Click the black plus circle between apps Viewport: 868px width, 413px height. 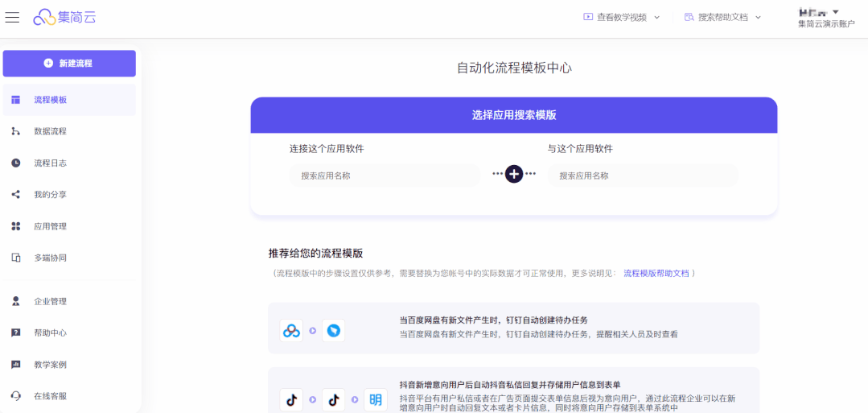pos(514,174)
